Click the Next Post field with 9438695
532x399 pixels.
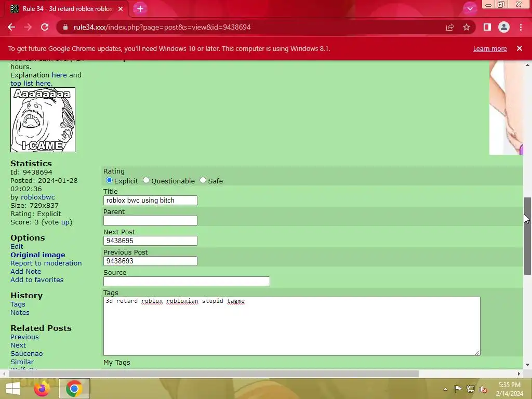point(150,241)
